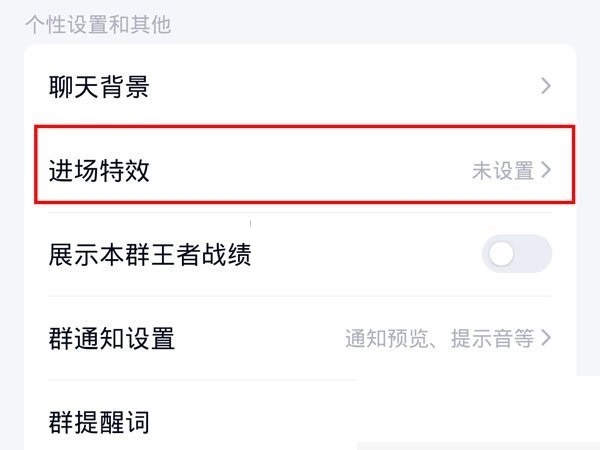Open the 群提醒词 setting
Screen dimensions: 600x450
99,421
